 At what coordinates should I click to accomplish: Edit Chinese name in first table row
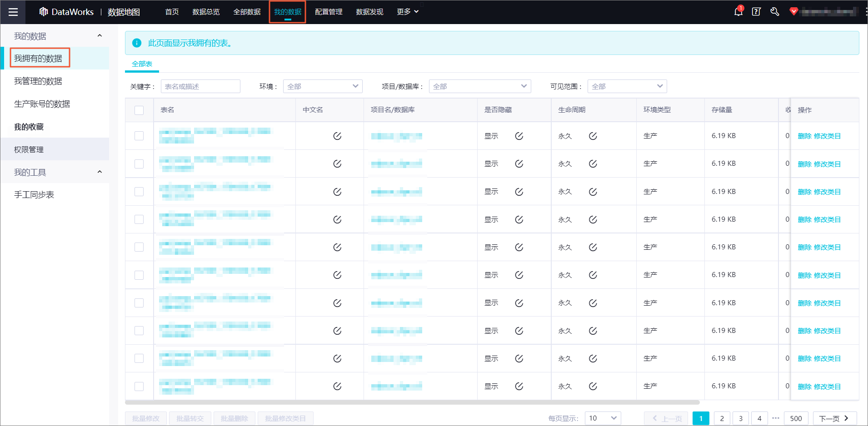coord(337,136)
